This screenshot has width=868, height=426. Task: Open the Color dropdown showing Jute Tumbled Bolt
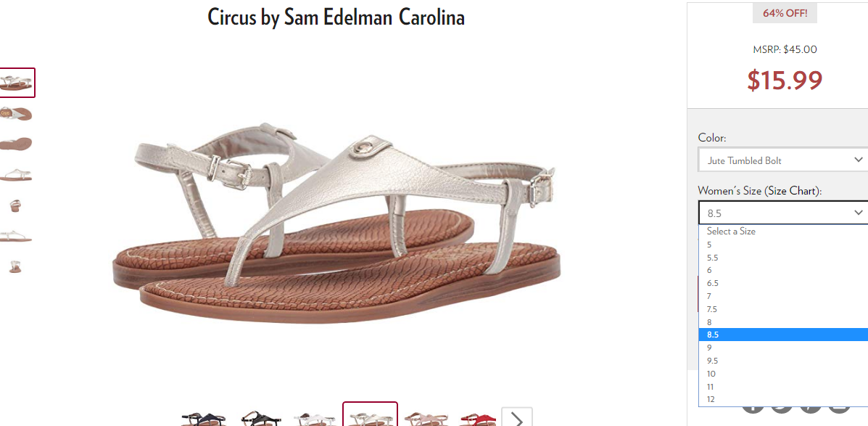tap(782, 160)
